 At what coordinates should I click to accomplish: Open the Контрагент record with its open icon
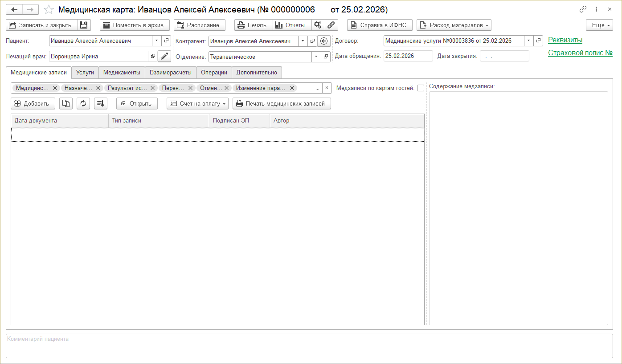[312, 41]
